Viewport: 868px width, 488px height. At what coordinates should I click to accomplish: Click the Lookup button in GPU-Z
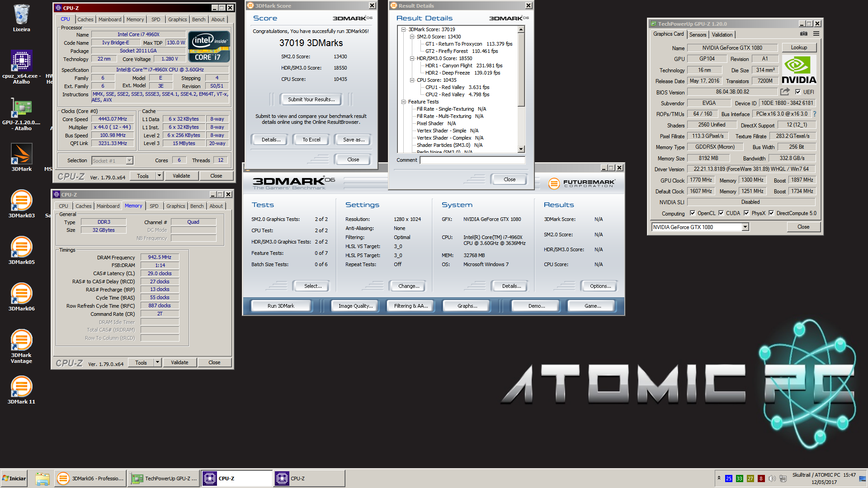coord(799,47)
